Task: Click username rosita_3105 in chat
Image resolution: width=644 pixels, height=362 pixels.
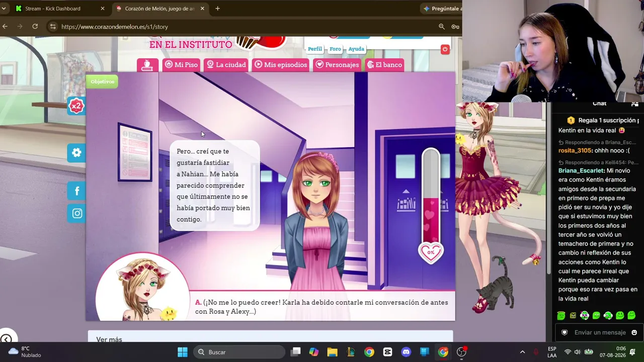Action: [575, 150]
